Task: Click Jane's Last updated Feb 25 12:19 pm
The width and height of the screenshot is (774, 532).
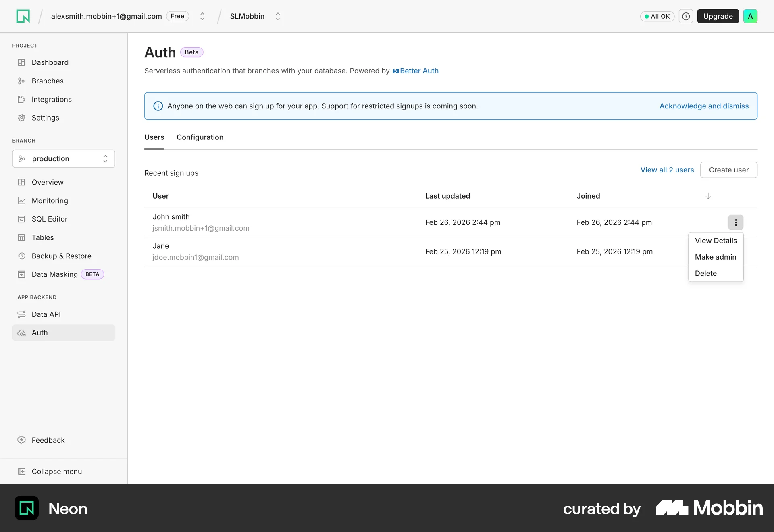Action: 463,251
